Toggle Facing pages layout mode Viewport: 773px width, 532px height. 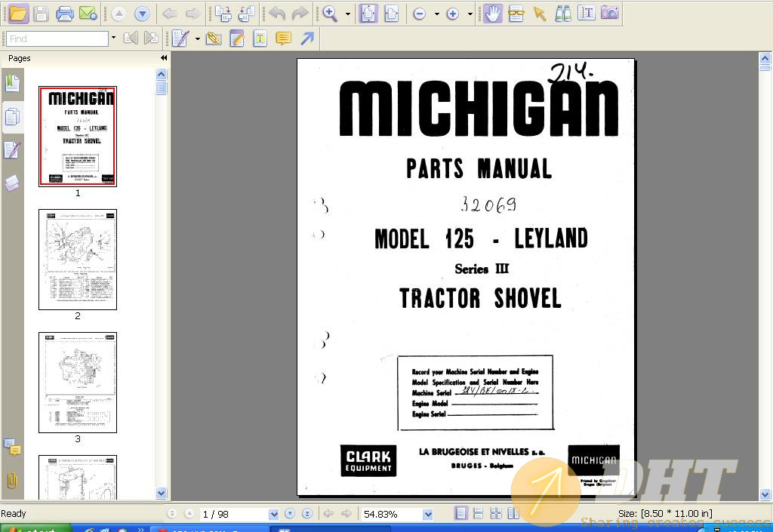[x=496, y=514]
